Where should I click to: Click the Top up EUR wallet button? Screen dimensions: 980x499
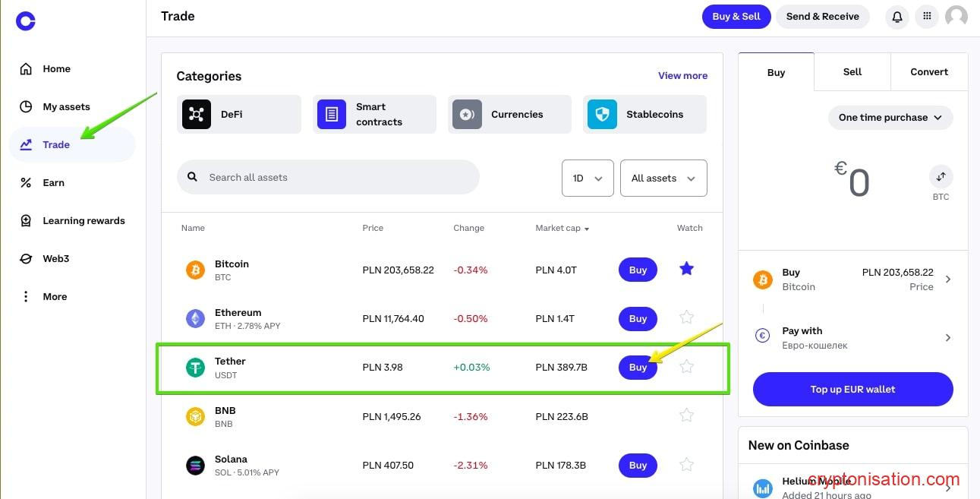coord(852,389)
